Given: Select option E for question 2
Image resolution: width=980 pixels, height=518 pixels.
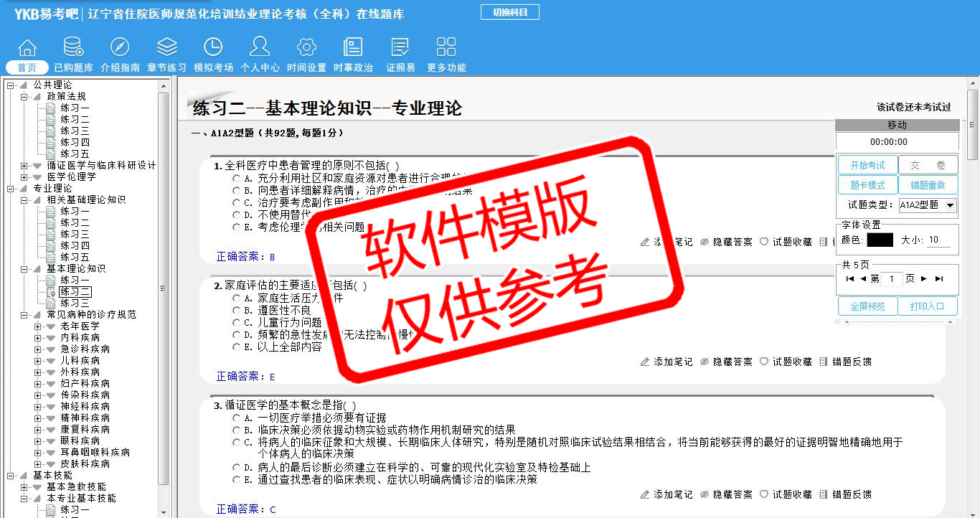Looking at the screenshot, I should tap(237, 347).
